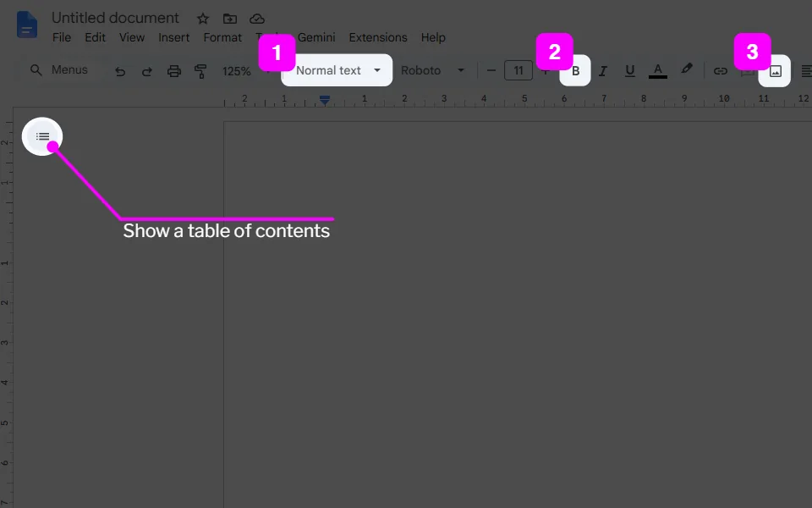Image resolution: width=812 pixels, height=508 pixels.
Task: Rename the Untitled document title
Action: (x=115, y=18)
